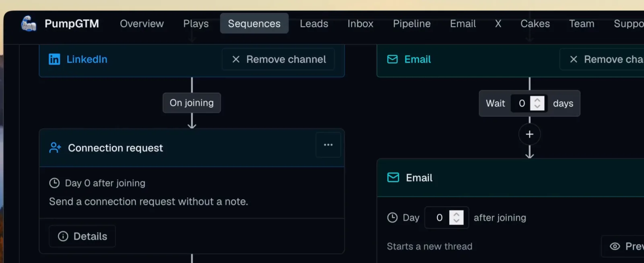
Task: Click the LinkedIn logo icon
Action: click(x=54, y=60)
